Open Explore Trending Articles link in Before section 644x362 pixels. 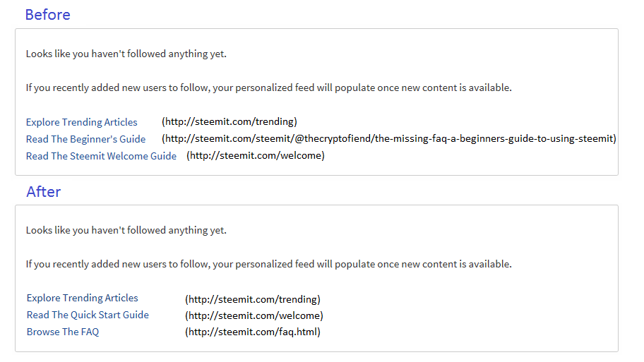click(81, 122)
